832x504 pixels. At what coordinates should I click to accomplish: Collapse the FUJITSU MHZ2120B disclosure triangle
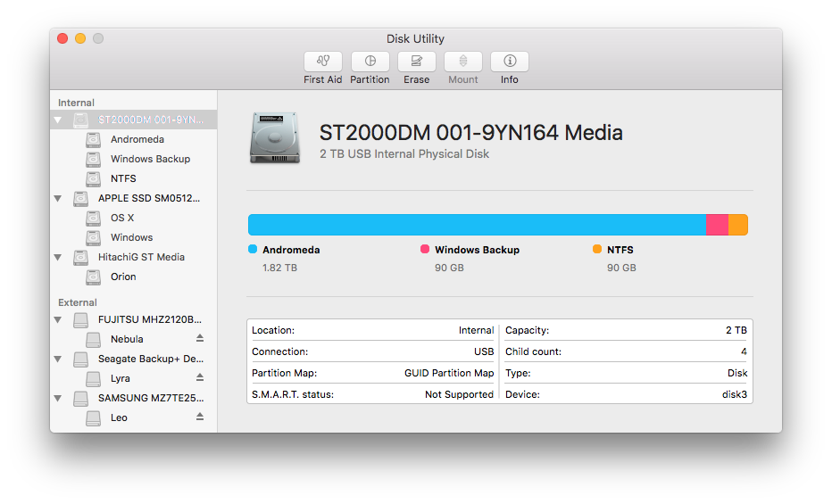[58, 320]
